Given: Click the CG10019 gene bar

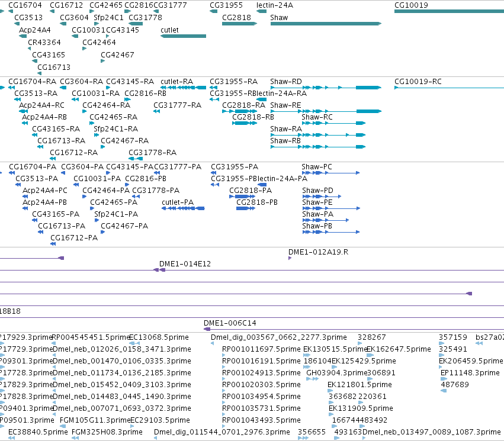Looking at the screenshot, I should coord(449,11).
